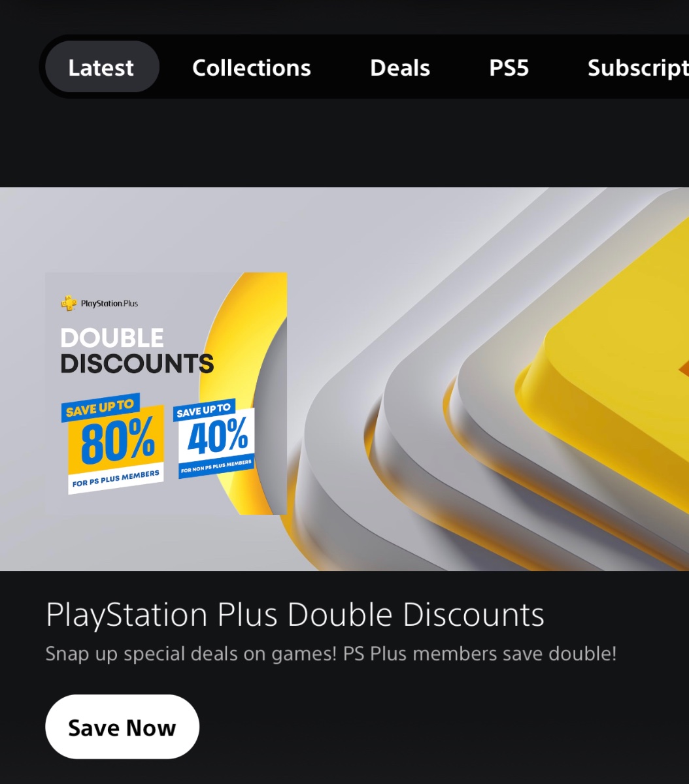Click the 'Snap up special deals' description text

coord(331,654)
